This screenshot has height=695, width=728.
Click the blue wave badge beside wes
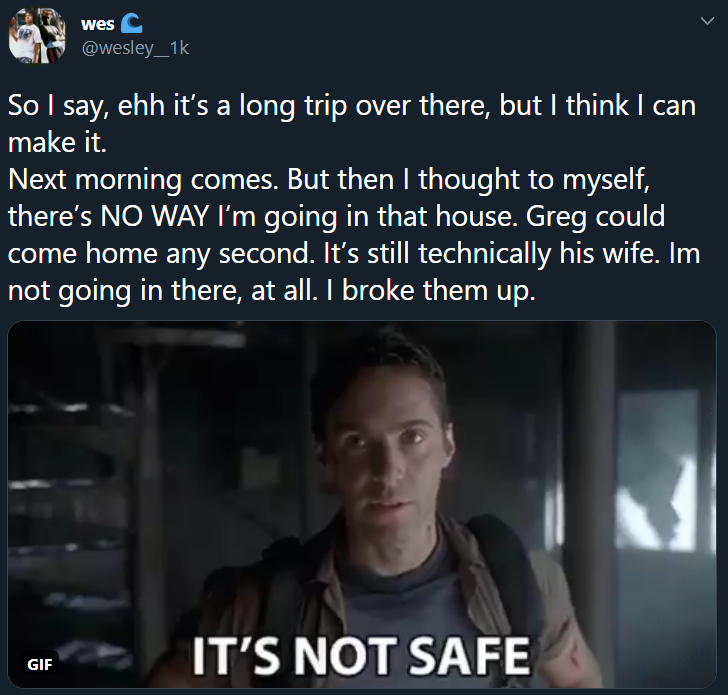coord(131,23)
